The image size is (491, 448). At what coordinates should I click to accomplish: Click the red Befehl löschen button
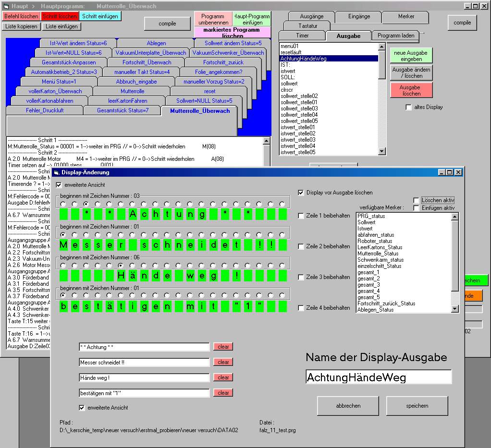tap(22, 16)
